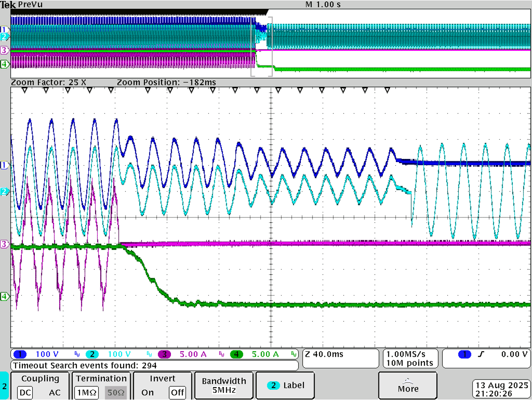Click channel 1 badge showing 100 V

click(x=20, y=354)
